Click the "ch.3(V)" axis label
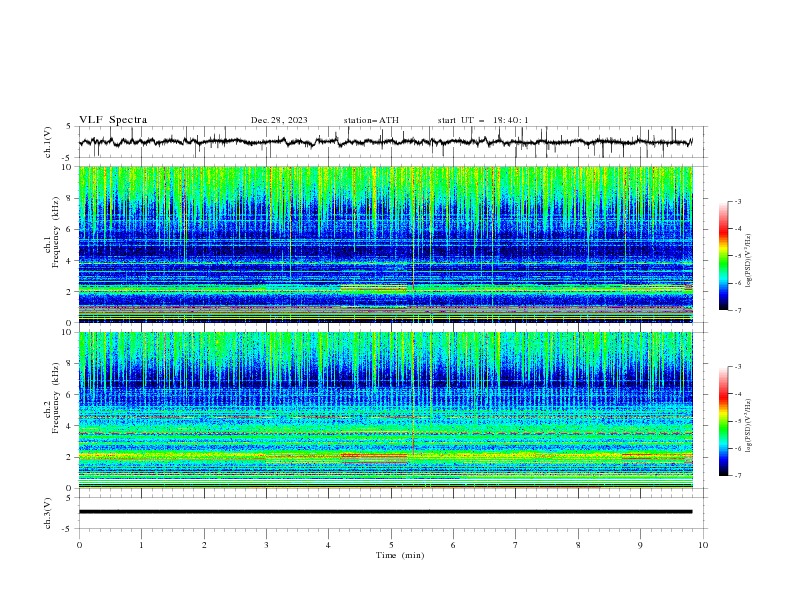The width and height of the screenshot is (792, 612). coord(48,513)
